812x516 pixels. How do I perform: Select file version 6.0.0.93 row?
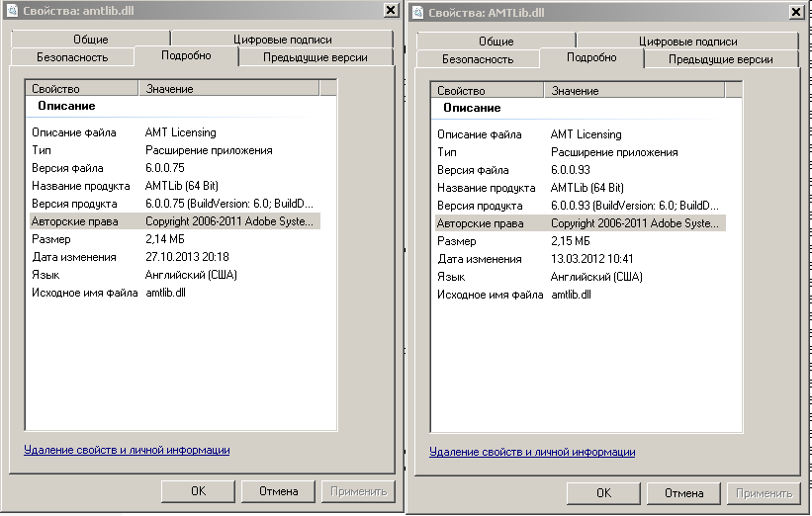[x=580, y=170]
